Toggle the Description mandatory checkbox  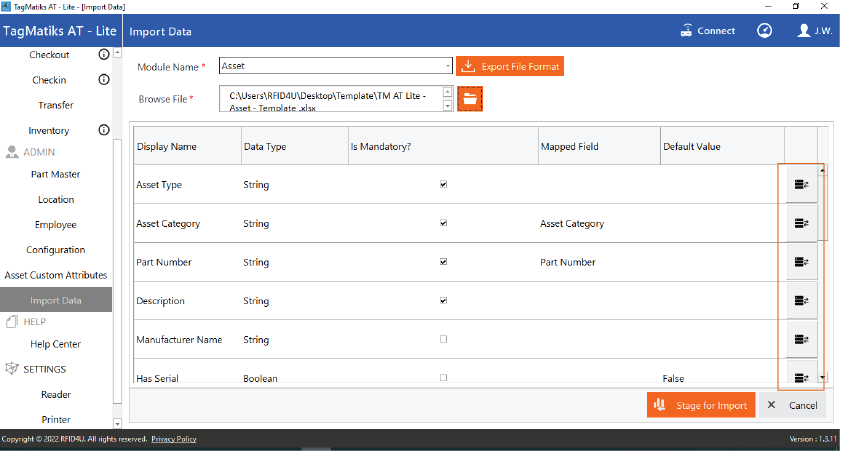[443, 301]
